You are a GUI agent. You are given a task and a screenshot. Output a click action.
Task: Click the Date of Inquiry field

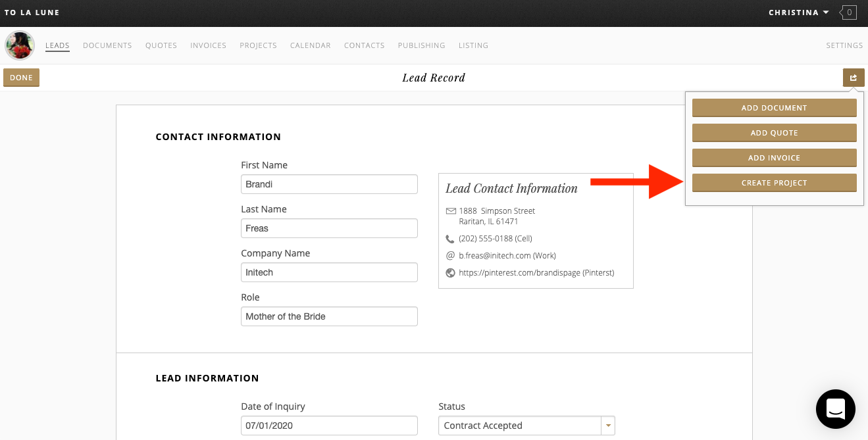(329, 426)
